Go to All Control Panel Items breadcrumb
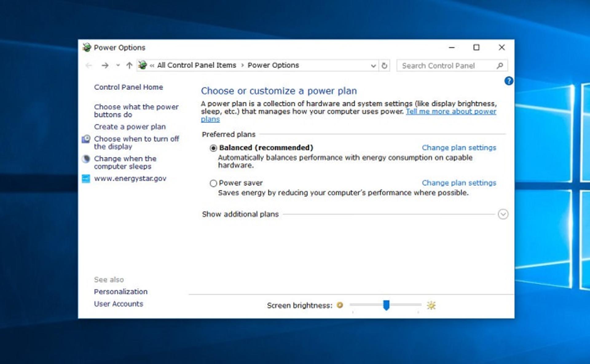This screenshot has width=590, height=364. click(197, 65)
